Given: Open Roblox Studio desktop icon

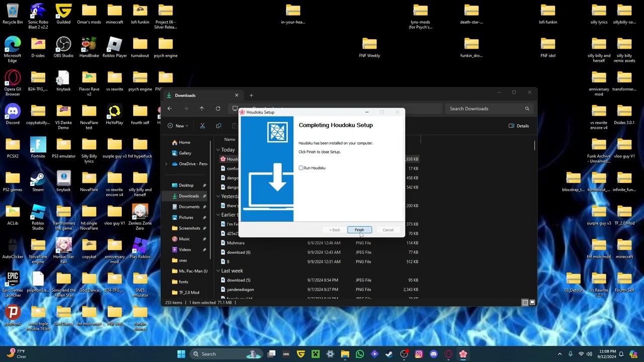Looking at the screenshot, I should (x=38, y=217).
